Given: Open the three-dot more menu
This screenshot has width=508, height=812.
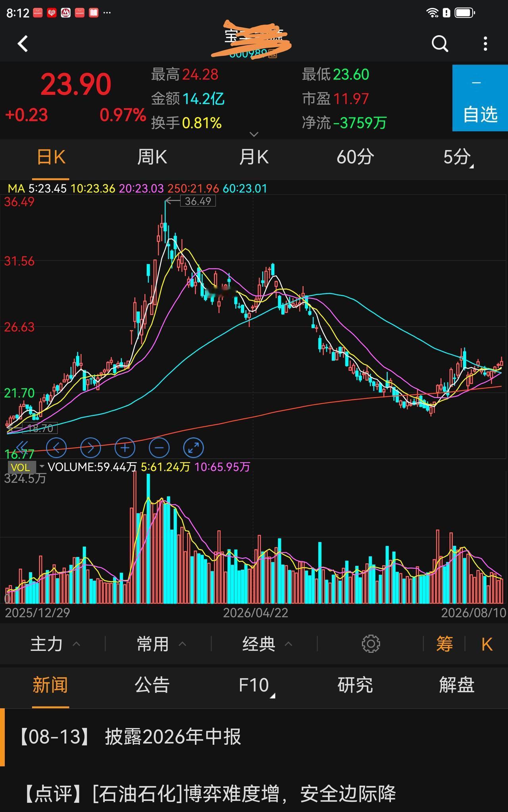Looking at the screenshot, I should (485, 44).
